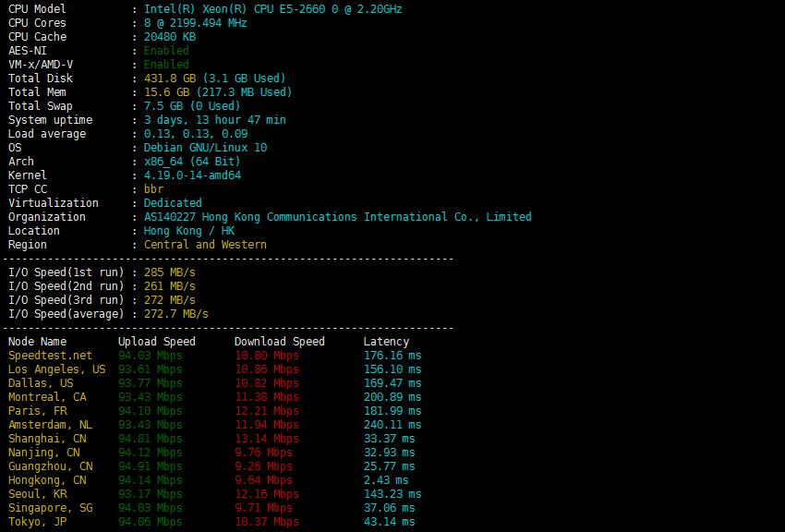Select the Load average value 0.13, 0.13, 0.09
This screenshot has height=532, width=785.
[196, 134]
